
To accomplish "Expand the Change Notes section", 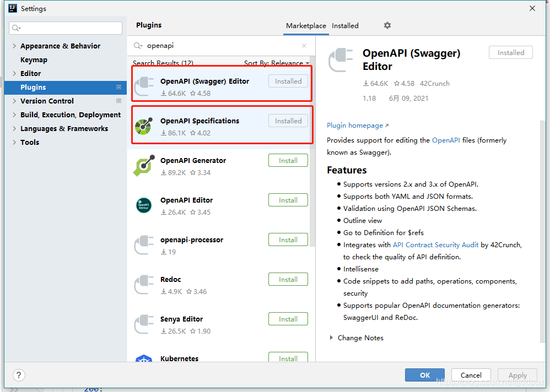I will [x=331, y=337].
